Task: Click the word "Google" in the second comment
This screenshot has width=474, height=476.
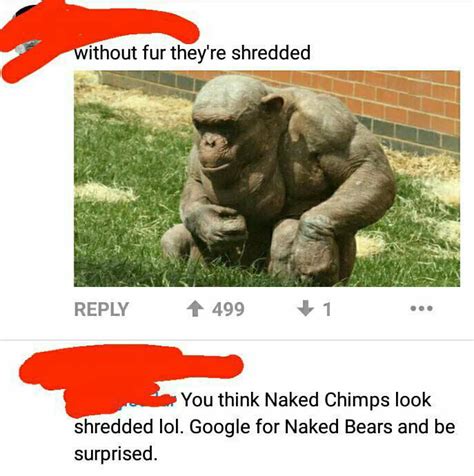Action: tap(220, 427)
